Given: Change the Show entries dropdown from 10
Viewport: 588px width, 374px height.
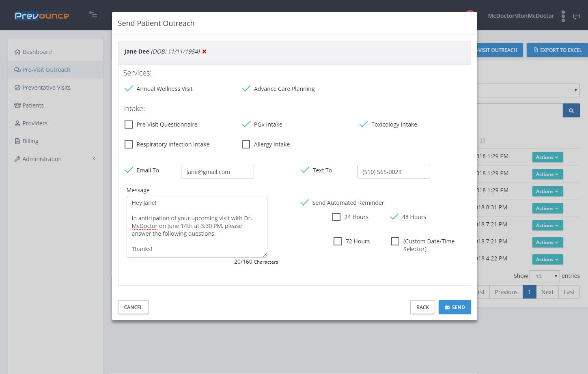Looking at the screenshot, I should pos(545,276).
